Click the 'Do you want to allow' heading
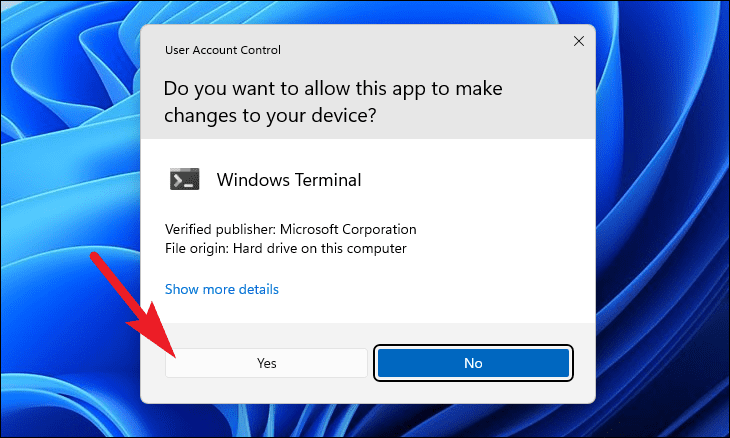Image resolution: width=730 pixels, height=438 pixels. point(333,102)
